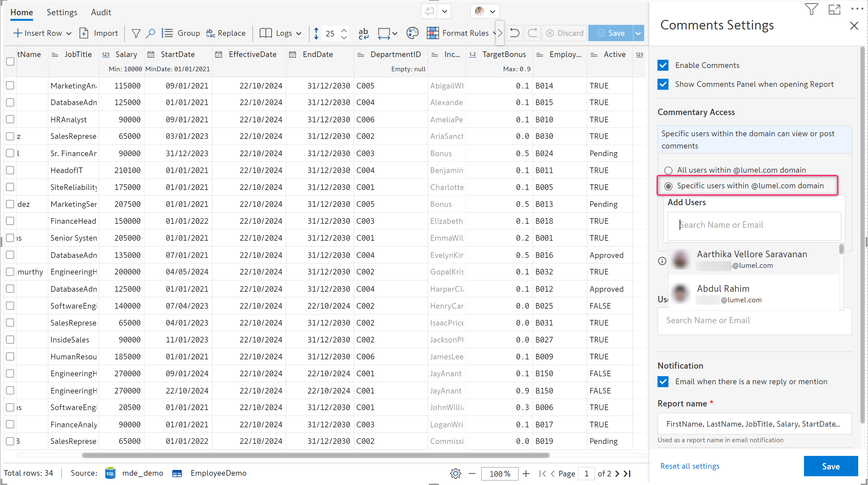Click the Undo arrow icon
Screen dimensions: 868x485
point(514,33)
